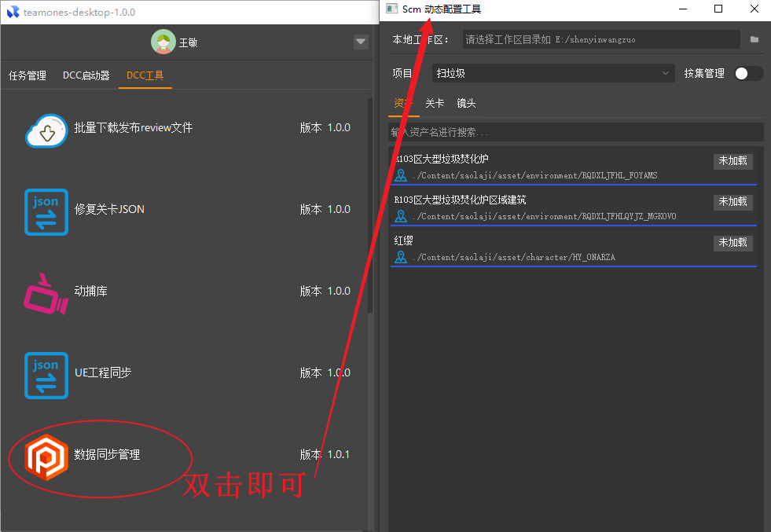771x532 pixels.
Task: Click the location icon beside RQDXLJFHLQYJZ_MGKOVO path
Action: point(402,216)
